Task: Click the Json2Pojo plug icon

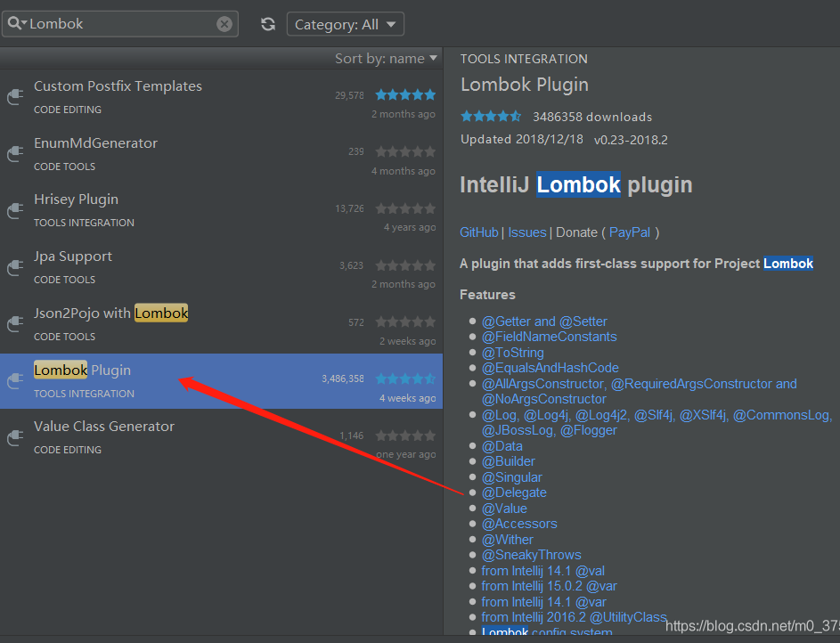Action: 14,324
